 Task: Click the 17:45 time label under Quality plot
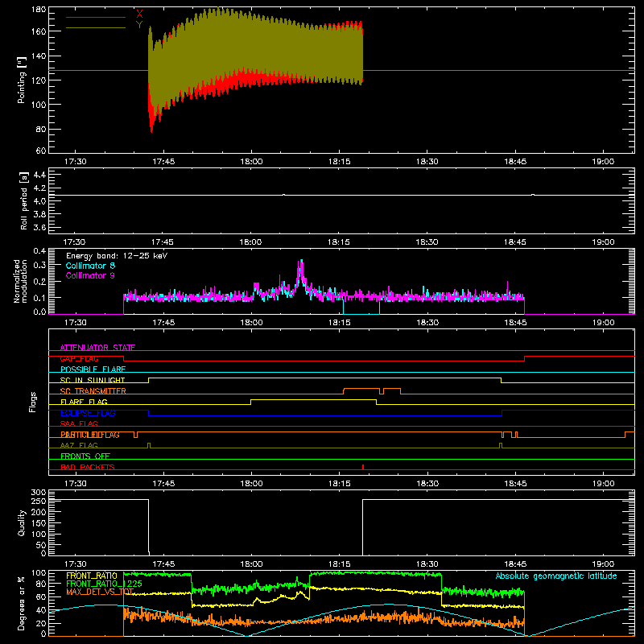[x=163, y=564]
